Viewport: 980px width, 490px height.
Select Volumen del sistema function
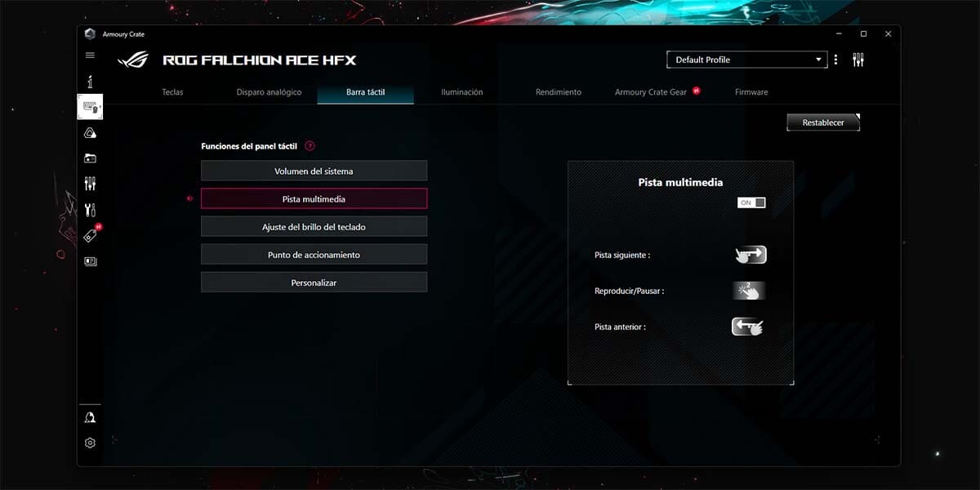314,171
